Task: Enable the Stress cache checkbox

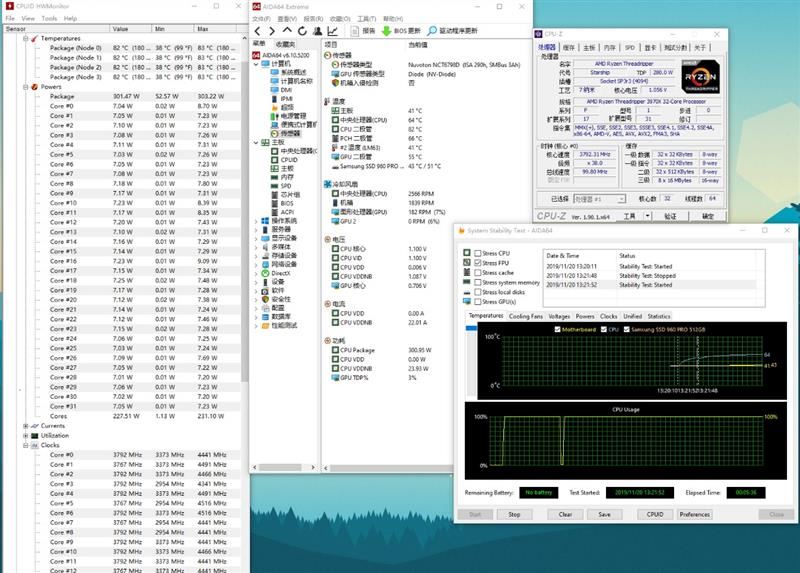Action: pyautogui.click(x=478, y=272)
